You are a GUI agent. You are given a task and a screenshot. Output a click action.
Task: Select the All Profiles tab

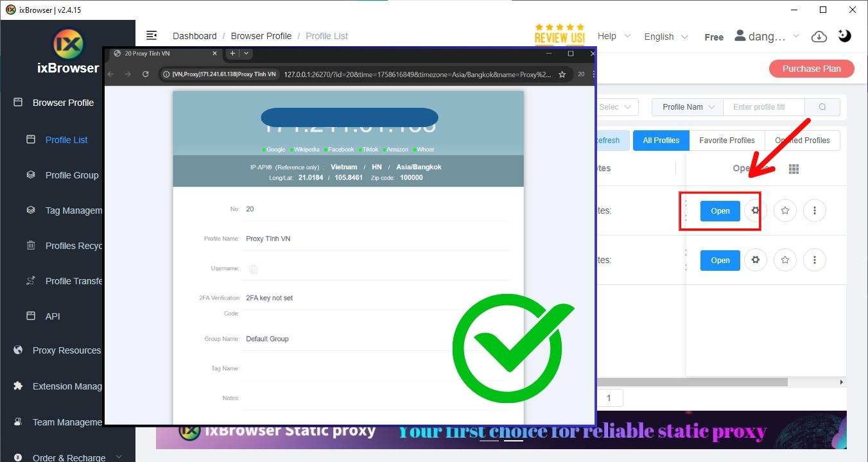click(x=661, y=141)
